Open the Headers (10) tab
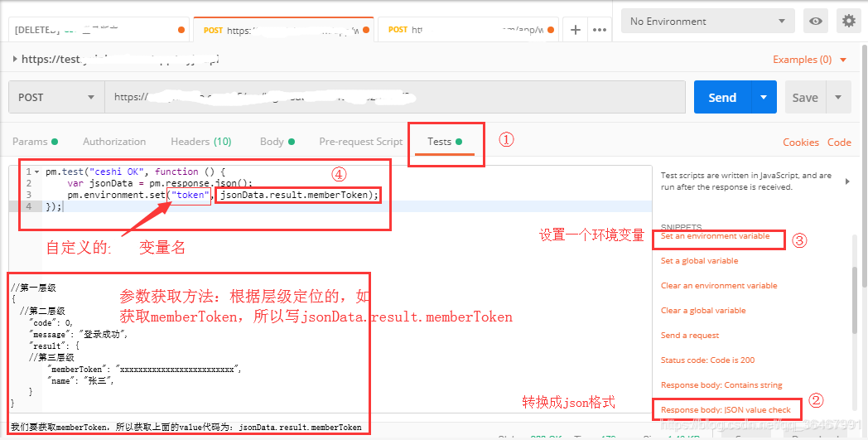868x440 pixels. (x=200, y=142)
